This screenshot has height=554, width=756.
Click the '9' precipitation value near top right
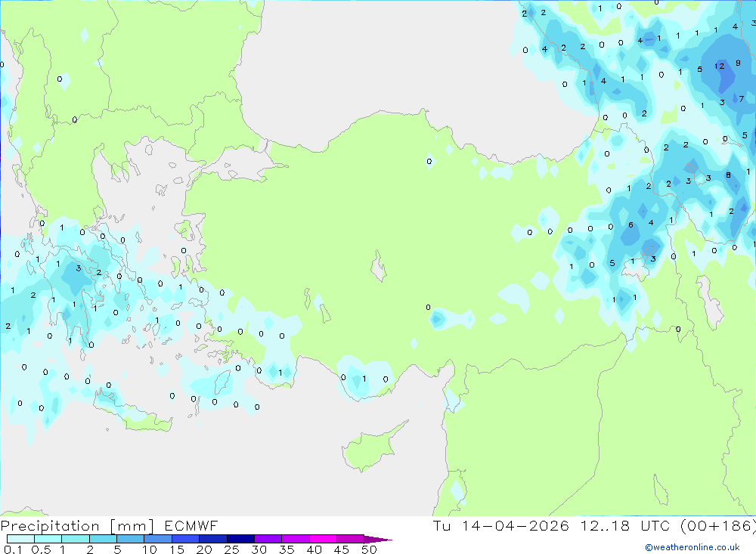coord(738,63)
